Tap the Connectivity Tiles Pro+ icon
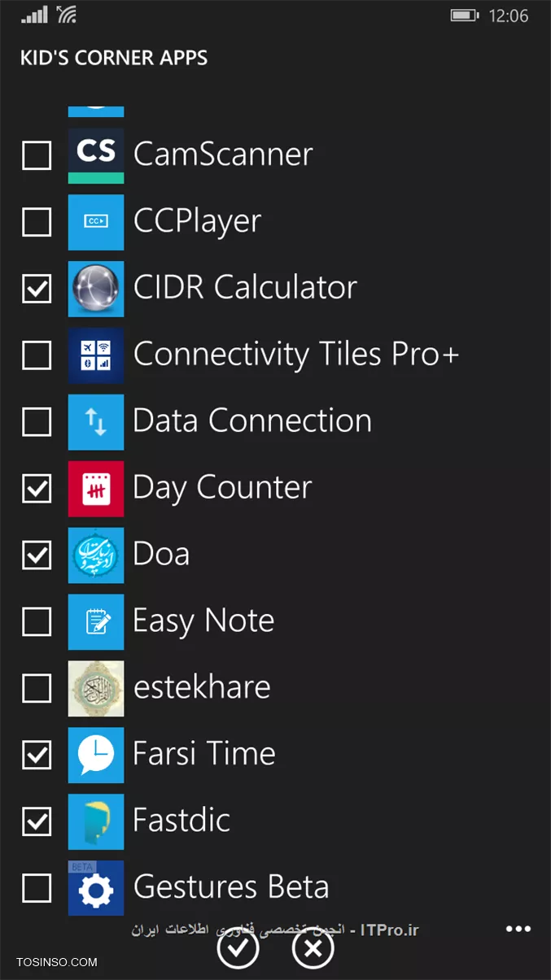 click(x=96, y=355)
